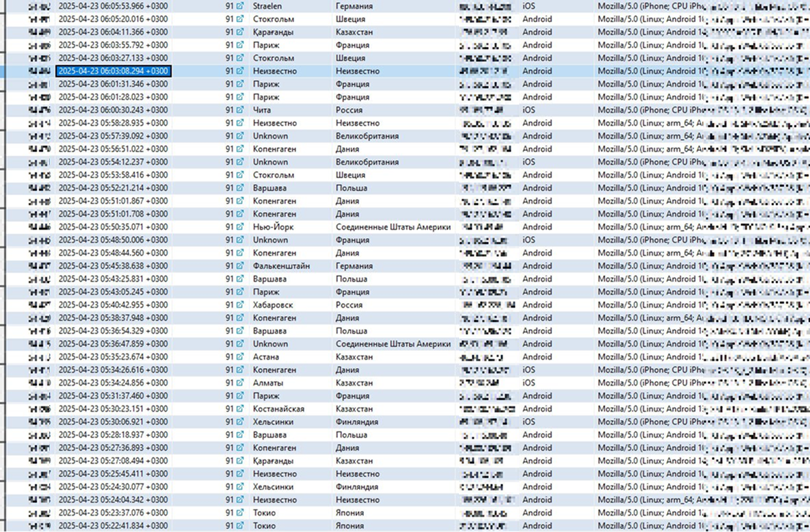The width and height of the screenshot is (810, 532).
Task: Open the external link icon in the 06:00:30.243 Чита row
Action: click(240, 110)
